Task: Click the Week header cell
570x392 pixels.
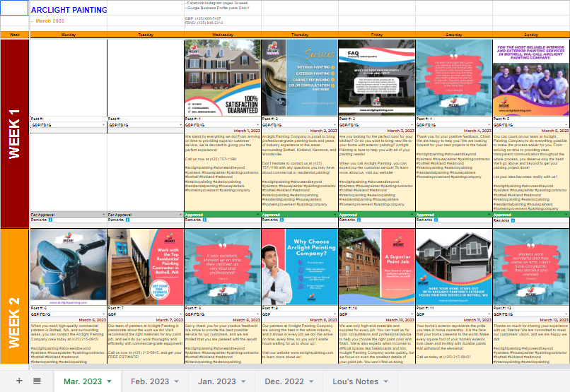Action: tap(15, 35)
